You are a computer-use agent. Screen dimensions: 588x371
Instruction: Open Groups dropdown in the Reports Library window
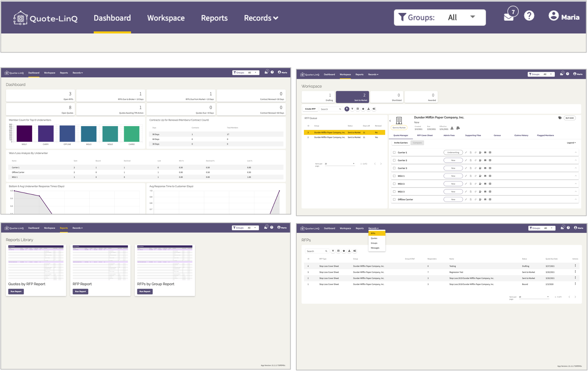click(x=245, y=228)
